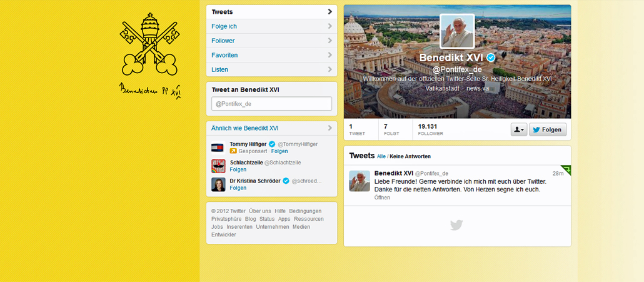
Task: Open the Entwickler footer link
Action: 224,234
